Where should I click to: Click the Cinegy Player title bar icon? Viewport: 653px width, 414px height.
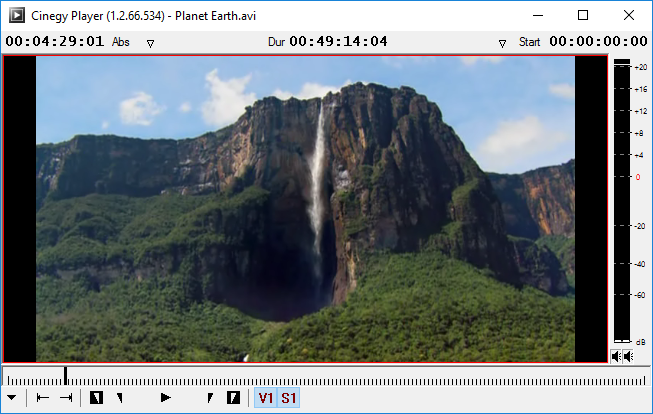point(17,15)
